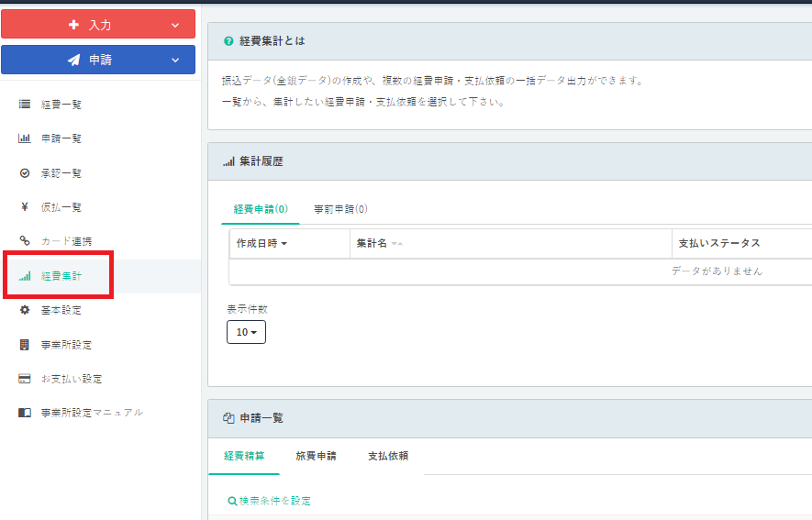
Task: Open 仮払一覧 sidebar item
Action: click(61, 207)
